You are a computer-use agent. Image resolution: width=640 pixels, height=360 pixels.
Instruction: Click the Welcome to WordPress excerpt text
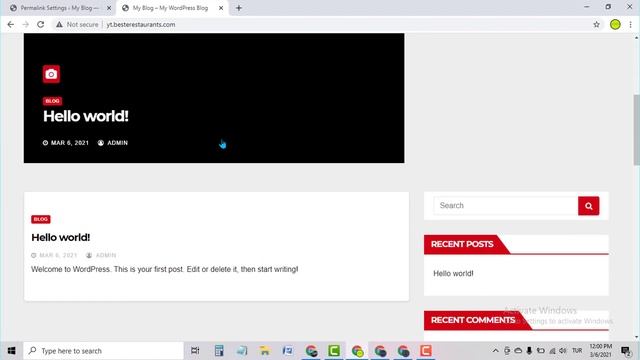coord(164,269)
